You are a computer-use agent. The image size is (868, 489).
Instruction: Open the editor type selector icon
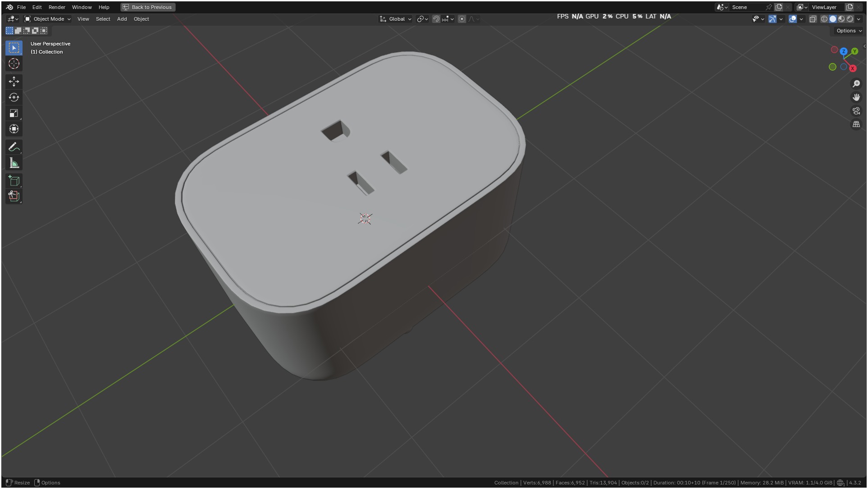[13, 19]
